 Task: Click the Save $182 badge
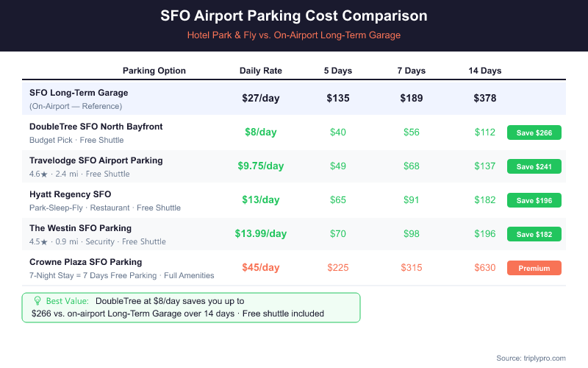[x=534, y=234]
